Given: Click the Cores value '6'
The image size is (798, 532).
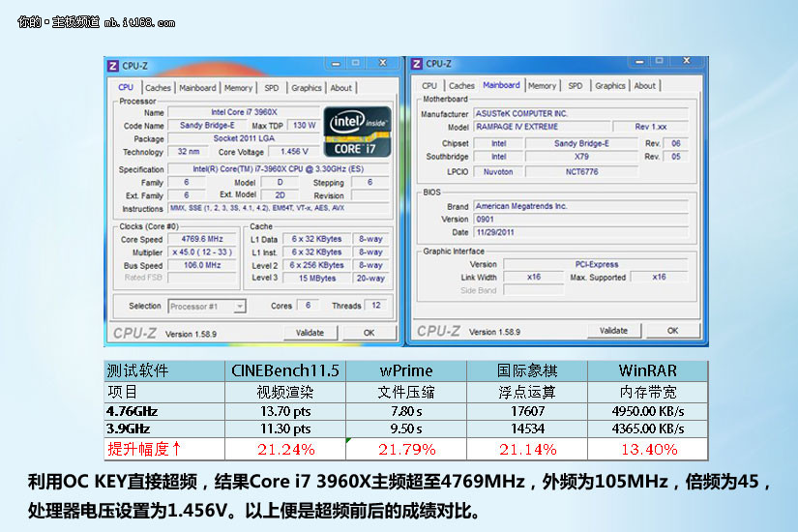Looking at the screenshot, I should [308, 305].
